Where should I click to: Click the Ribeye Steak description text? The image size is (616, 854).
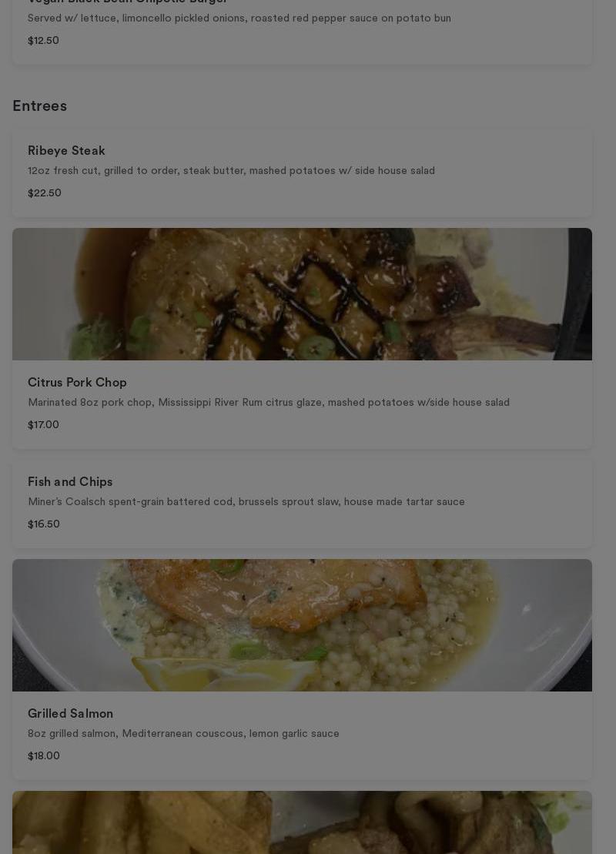[x=232, y=170]
